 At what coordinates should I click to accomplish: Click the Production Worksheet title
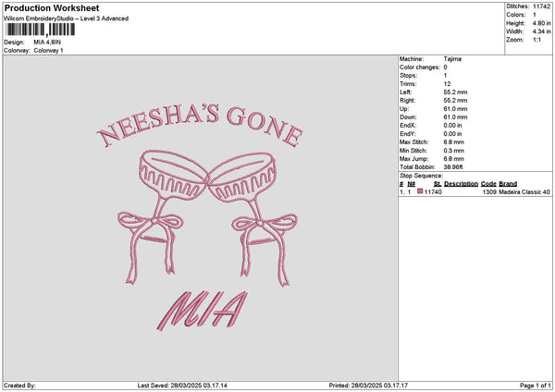coord(52,8)
